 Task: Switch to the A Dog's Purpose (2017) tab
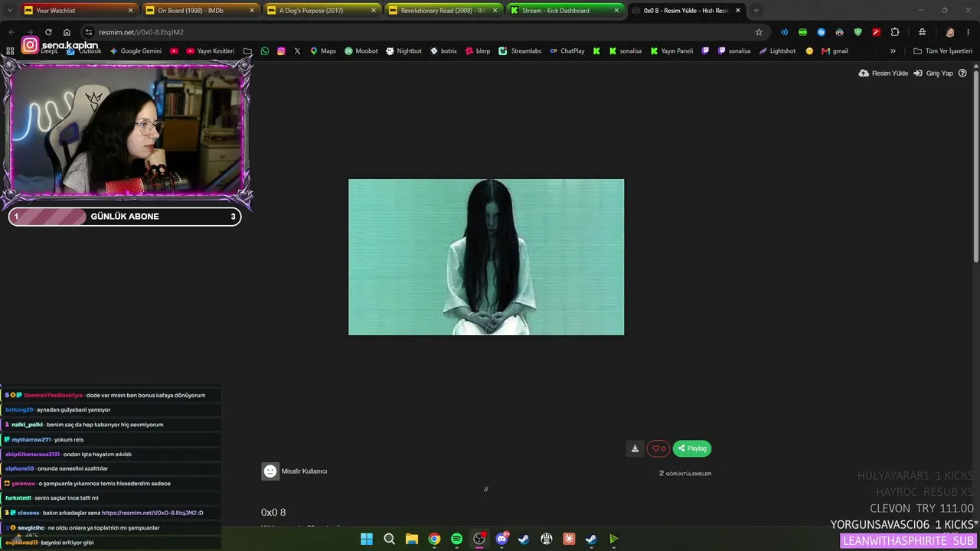pos(322,11)
